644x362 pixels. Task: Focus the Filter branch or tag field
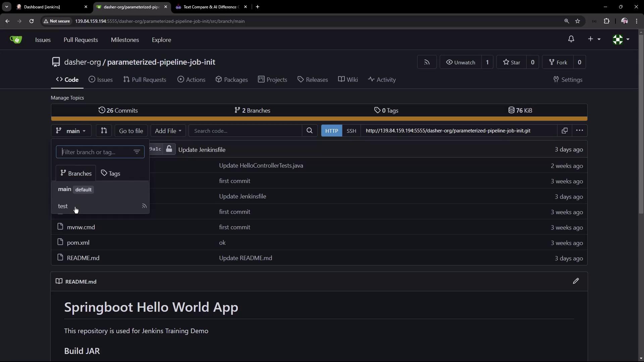click(96, 152)
